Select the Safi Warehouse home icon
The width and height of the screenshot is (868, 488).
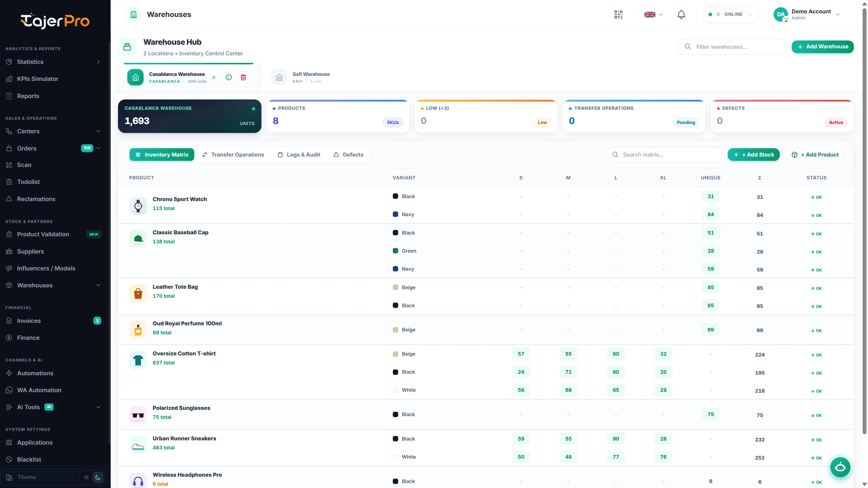tap(279, 77)
